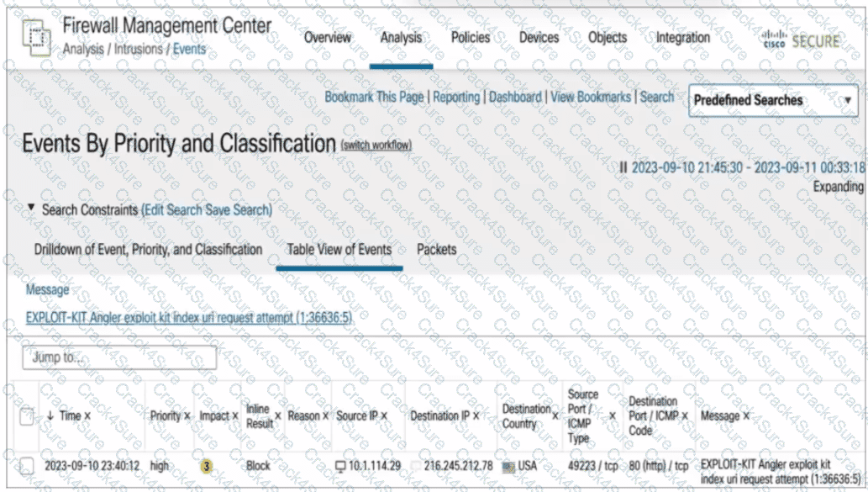
Task: Remove the Destination Country column with its x
Action: 555,415
